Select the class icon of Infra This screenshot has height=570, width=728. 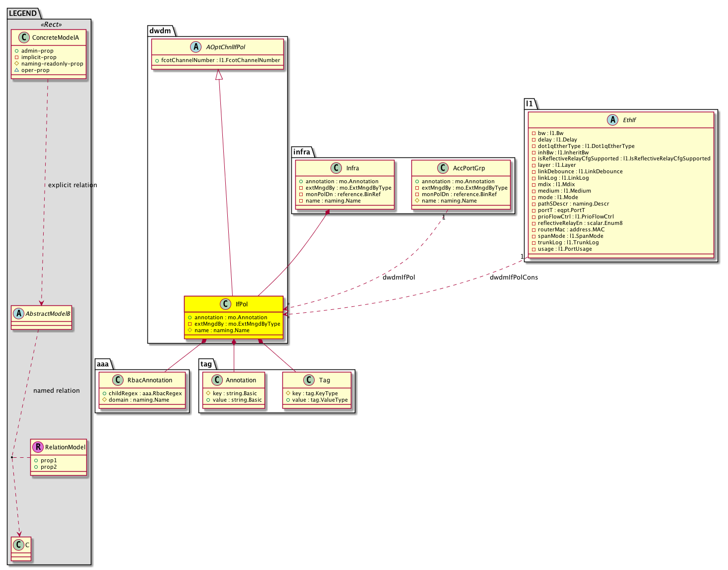336,168
